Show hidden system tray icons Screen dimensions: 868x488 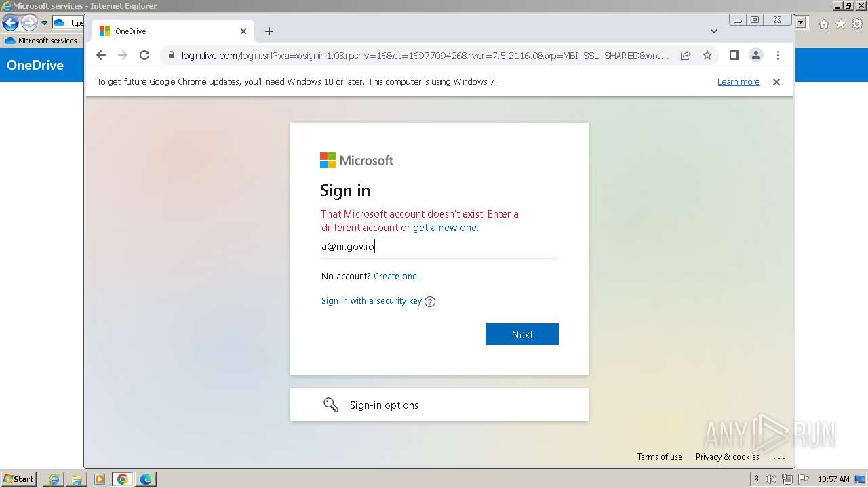pyautogui.click(x=756, y=479)
